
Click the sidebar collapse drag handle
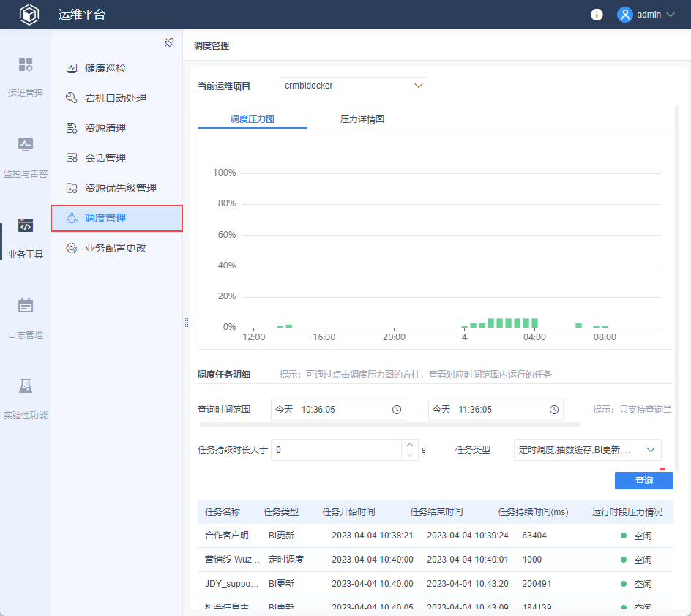pos(186,323)
